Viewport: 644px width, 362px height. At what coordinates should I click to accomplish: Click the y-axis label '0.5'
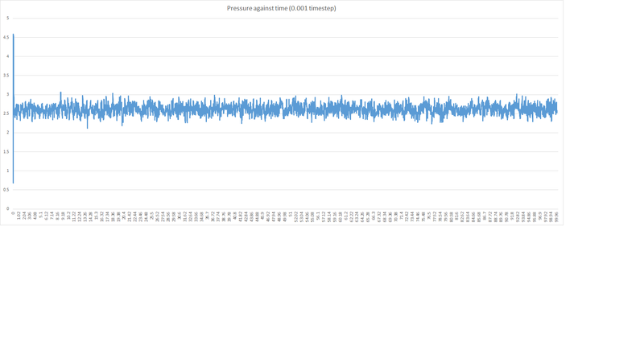(6, 190)
